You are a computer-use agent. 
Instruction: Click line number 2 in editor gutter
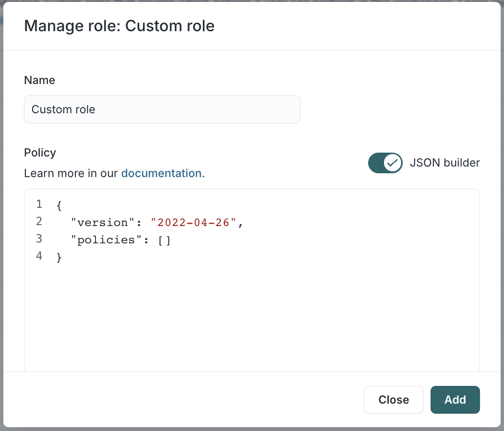(39, 221)
